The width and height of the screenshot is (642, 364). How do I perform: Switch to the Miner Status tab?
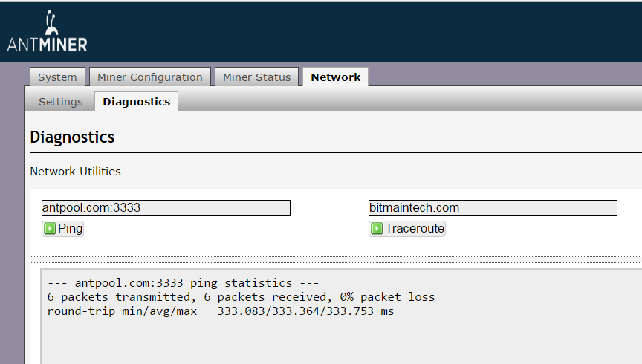tap(256, 77)
